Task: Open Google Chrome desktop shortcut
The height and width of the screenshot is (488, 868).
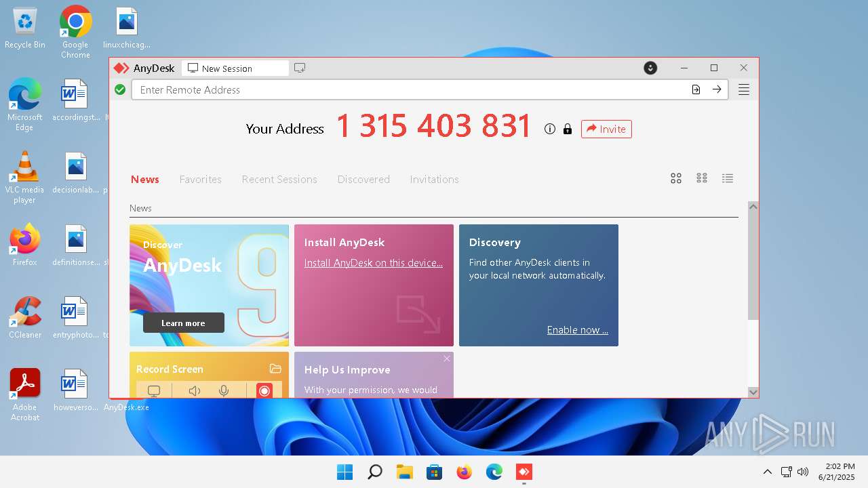Action: (75, 32)
